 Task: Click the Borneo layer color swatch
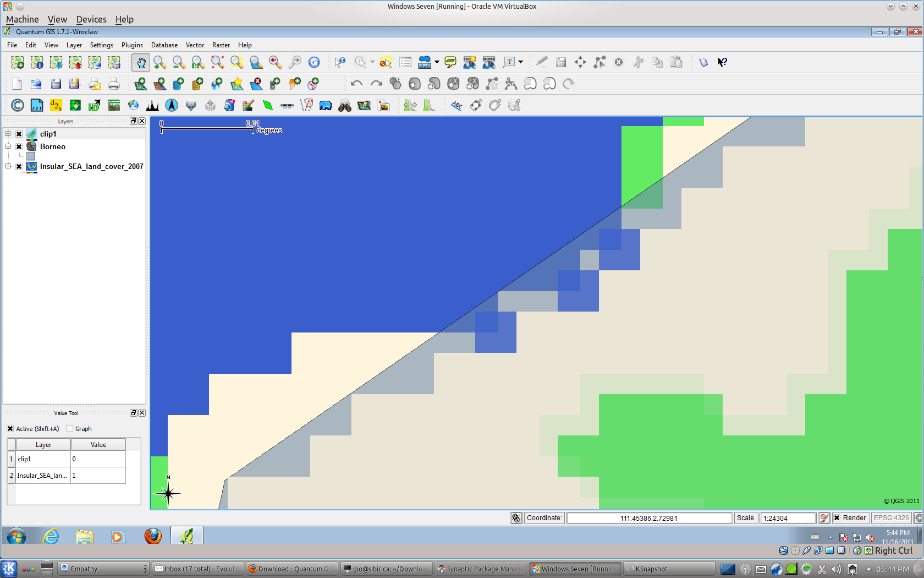click(x=31, y=156)
